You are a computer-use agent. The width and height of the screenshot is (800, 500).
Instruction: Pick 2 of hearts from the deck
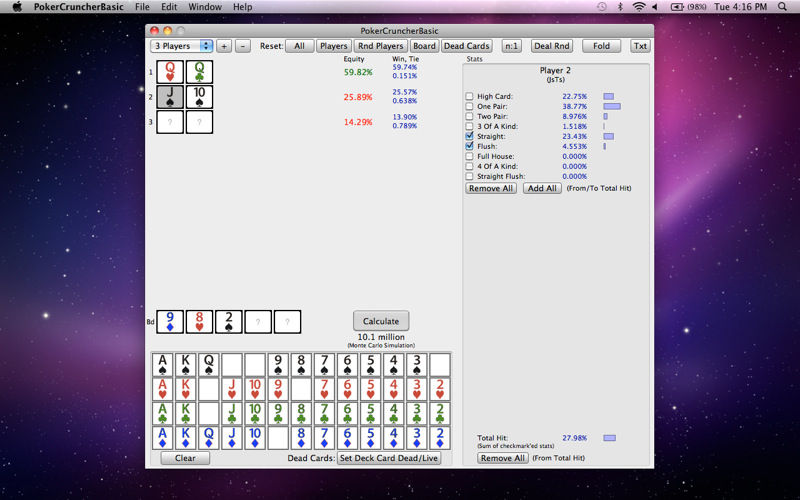440,389
